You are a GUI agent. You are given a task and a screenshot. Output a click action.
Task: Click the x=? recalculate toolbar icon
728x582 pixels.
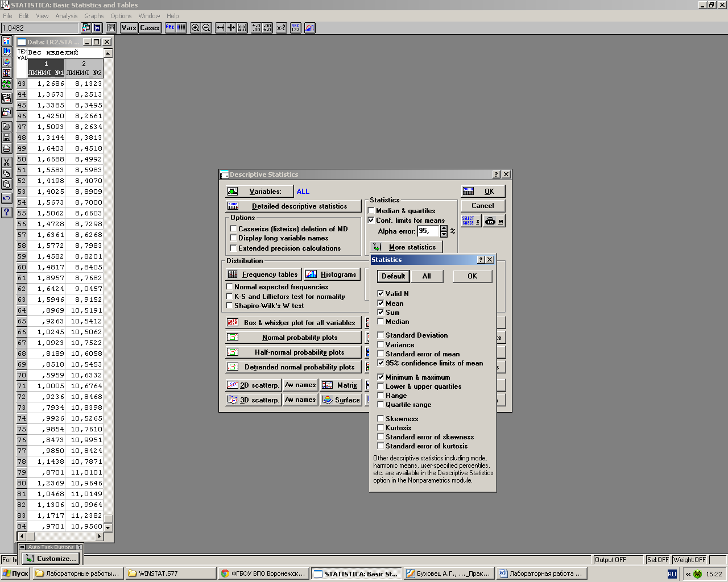pos(281,28)
